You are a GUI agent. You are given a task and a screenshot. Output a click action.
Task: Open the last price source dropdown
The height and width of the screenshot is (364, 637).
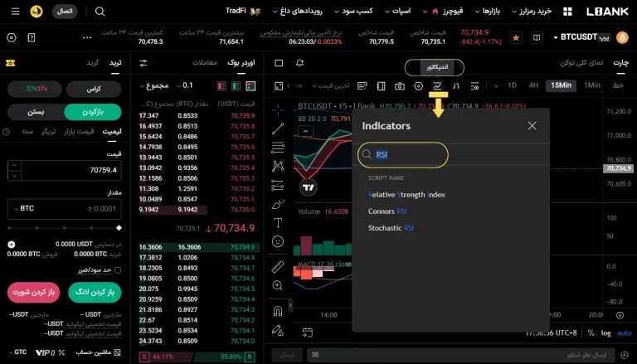pyautogui.click(x=331, y=85)
